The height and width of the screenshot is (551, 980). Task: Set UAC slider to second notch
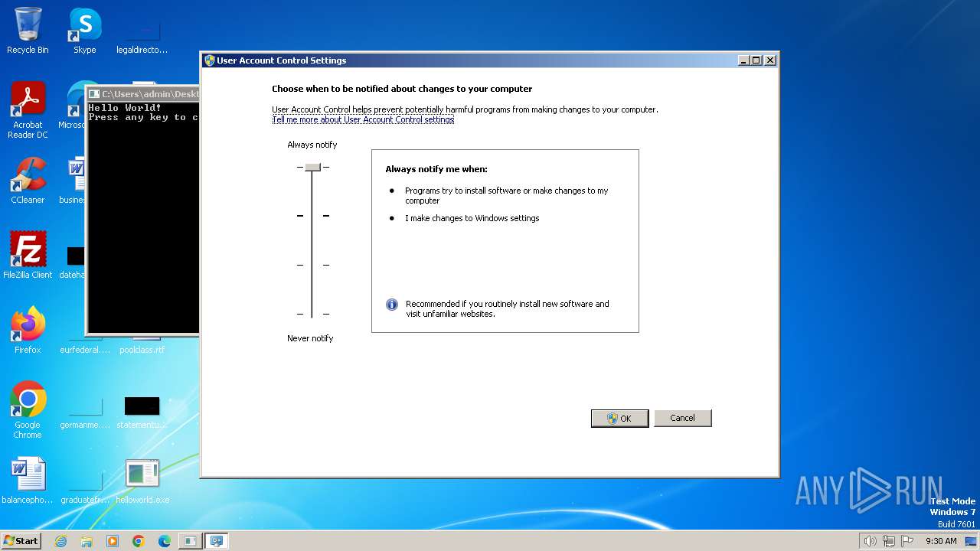312,216
